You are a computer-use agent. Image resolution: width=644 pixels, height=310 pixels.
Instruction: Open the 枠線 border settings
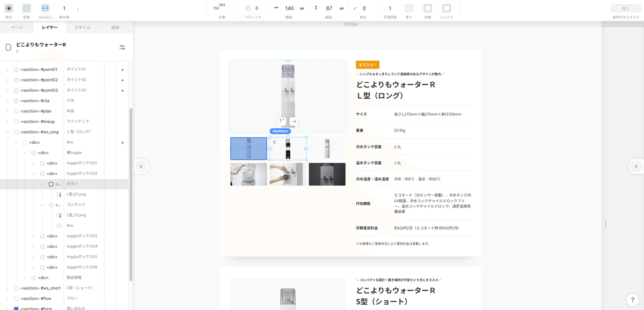pyautogui.click(x=428, y=8)
